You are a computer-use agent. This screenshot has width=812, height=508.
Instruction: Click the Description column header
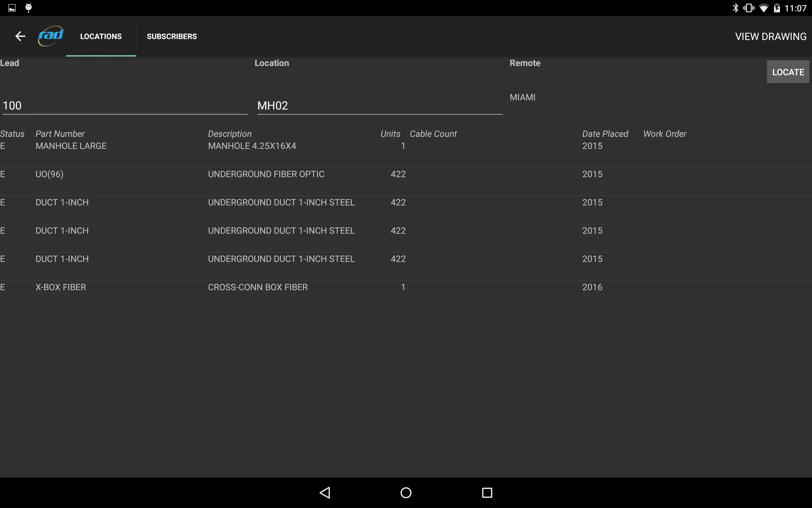[x=230, y=134]
